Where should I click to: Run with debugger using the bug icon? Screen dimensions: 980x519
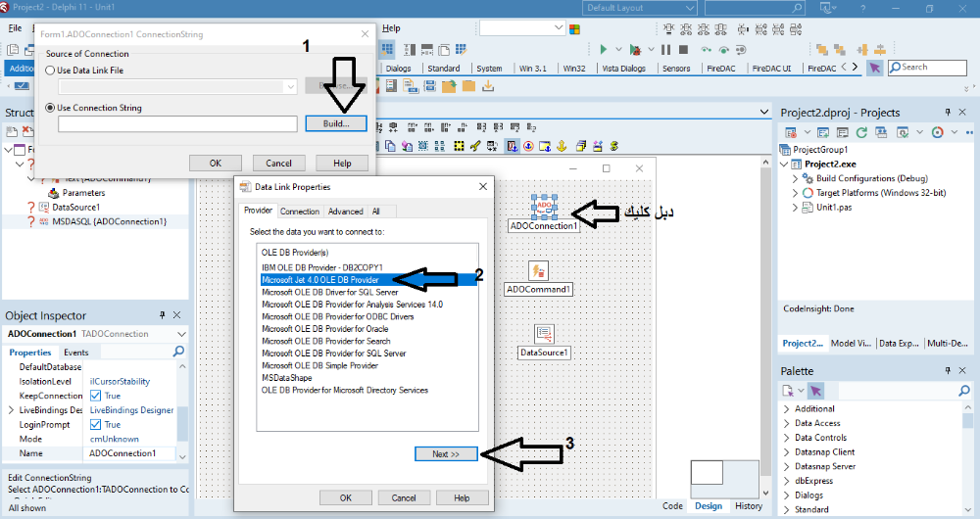point(635,49)
